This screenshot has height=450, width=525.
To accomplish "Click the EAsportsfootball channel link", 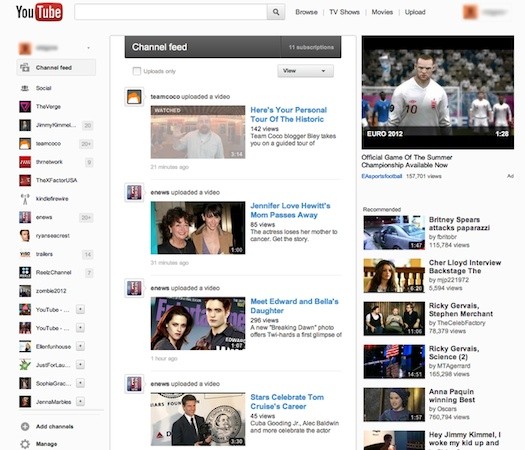I will coord(382,176).
